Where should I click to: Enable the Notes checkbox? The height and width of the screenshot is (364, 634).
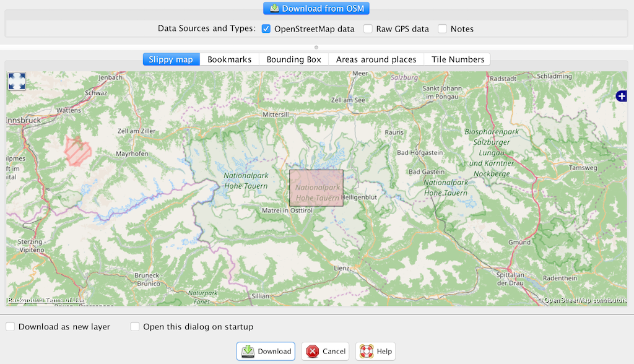pyautogui.click(x=442, y=28)
